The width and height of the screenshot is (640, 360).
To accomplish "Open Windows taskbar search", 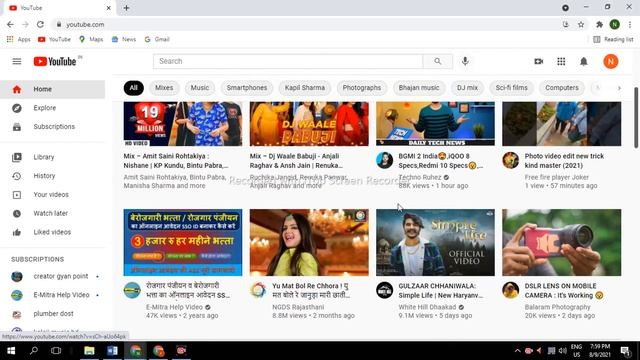I will pos(33,351).
